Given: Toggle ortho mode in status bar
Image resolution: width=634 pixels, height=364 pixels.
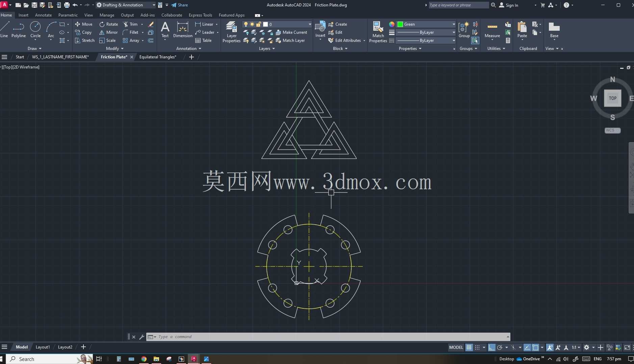Looking at the screenshot, I should click(491, 347).
